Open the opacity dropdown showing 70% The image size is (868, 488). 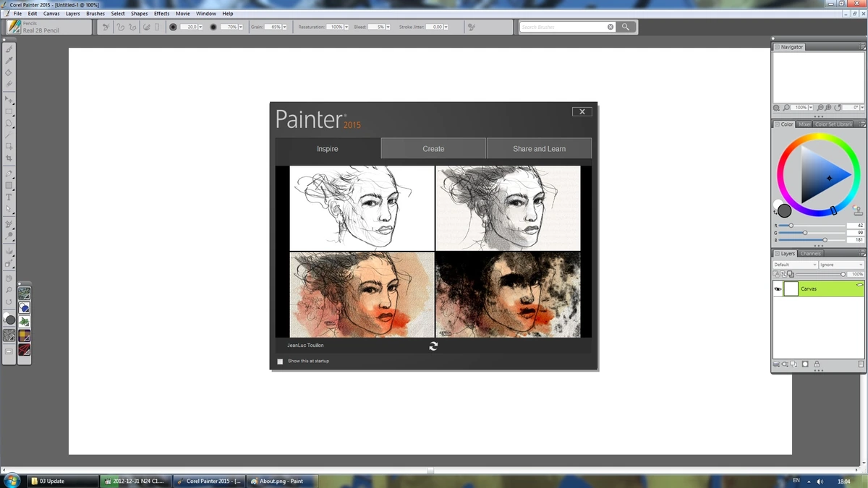tap(242, 27)
